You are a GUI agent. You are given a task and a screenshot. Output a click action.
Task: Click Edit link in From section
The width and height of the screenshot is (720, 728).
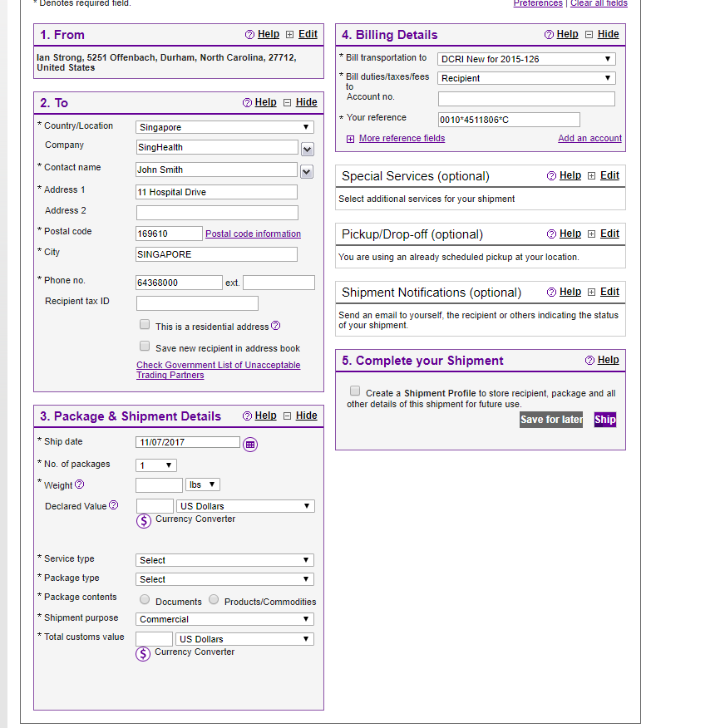[308, 34]
